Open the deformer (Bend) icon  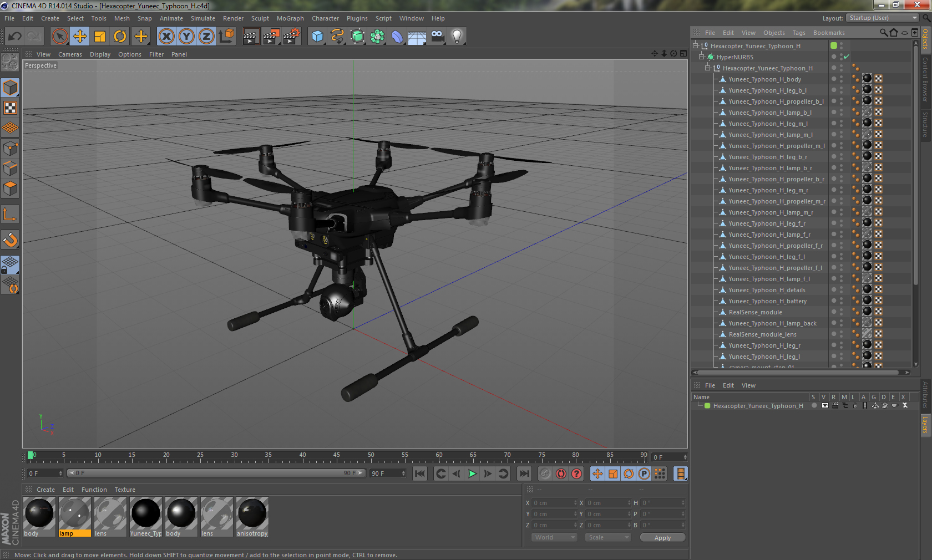click(x=397, y=37)
